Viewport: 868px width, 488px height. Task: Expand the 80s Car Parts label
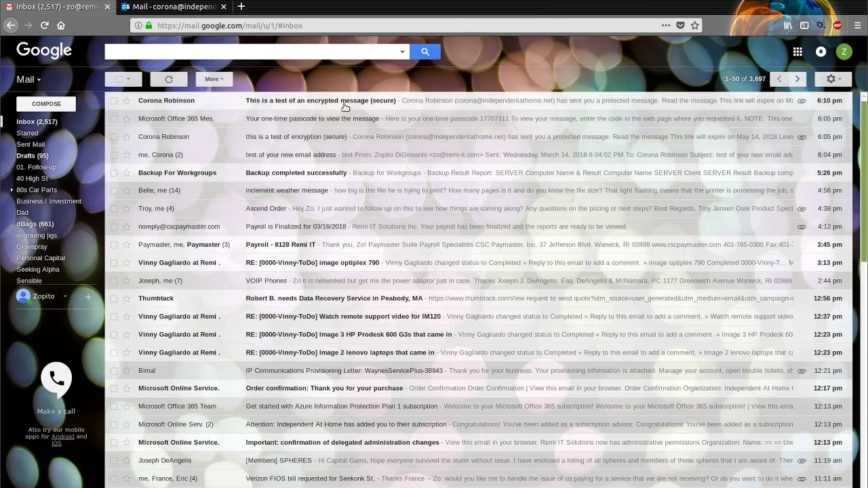[12, 190]
